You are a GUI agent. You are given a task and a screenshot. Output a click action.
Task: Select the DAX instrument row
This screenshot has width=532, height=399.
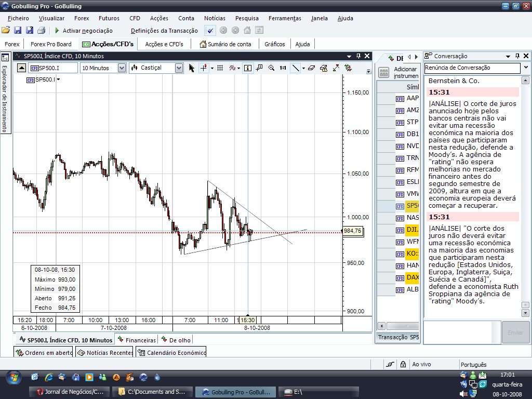398,277
